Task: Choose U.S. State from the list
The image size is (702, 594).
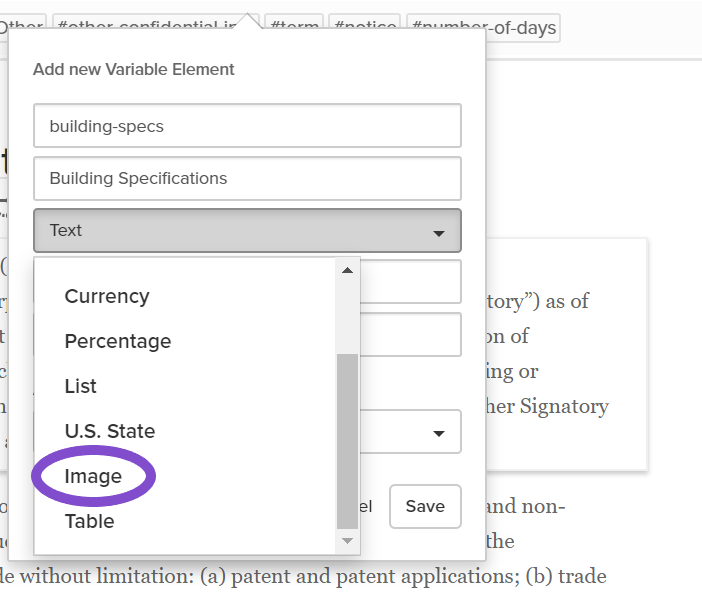Action: click(x=110, y=431)
